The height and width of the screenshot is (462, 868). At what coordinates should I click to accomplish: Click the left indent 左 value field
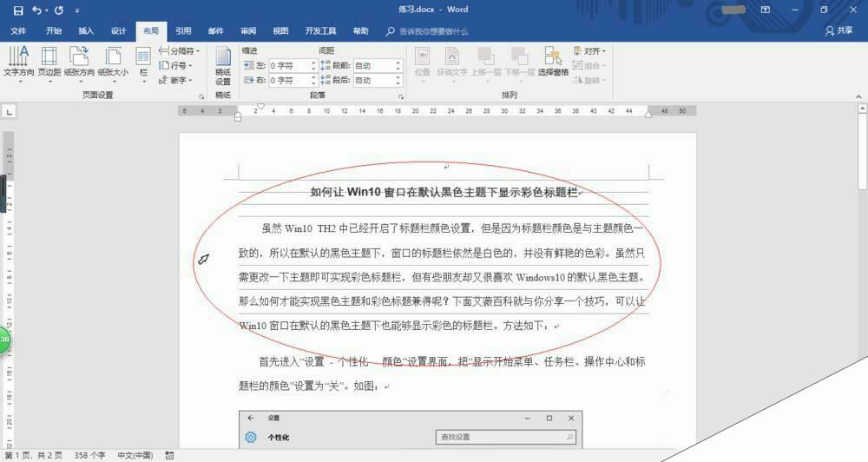(289, 65)
